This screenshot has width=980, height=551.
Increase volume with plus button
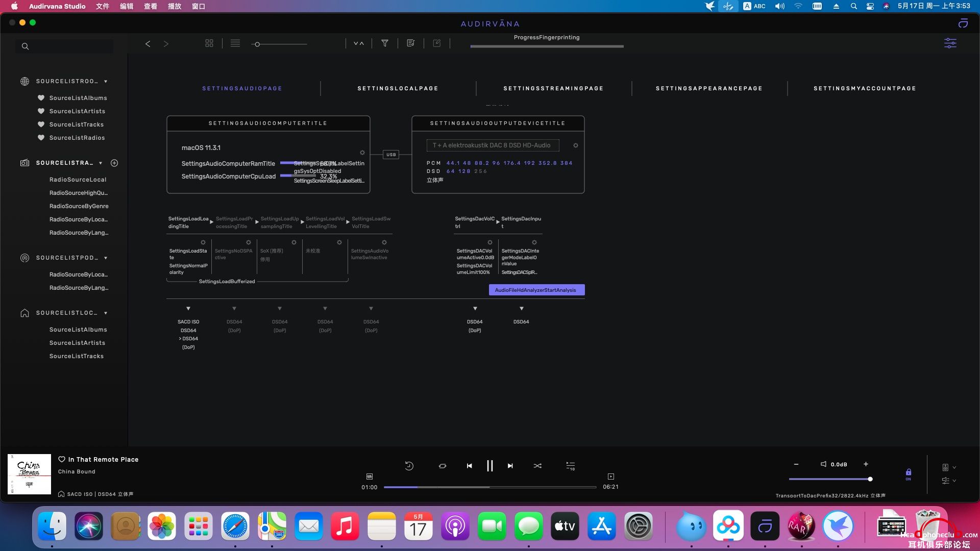point(866,464)
